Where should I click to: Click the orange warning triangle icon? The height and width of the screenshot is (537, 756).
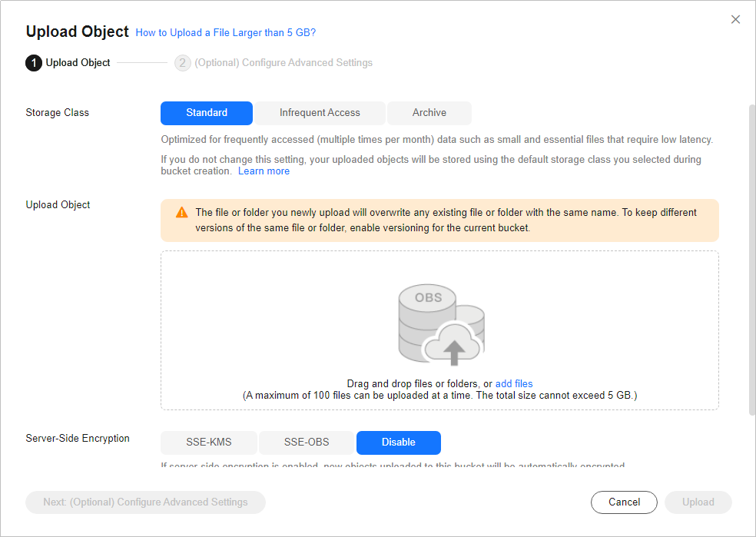[x=182, y=212]
